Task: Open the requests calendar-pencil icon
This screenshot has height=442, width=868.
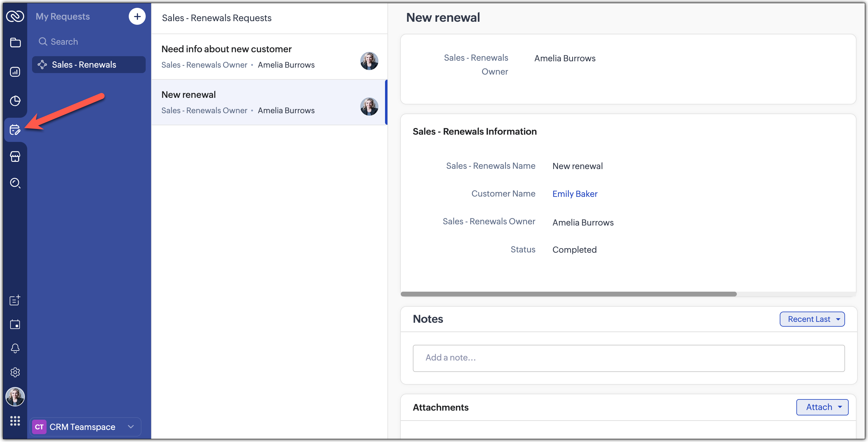Action: [x=15, y=130]
